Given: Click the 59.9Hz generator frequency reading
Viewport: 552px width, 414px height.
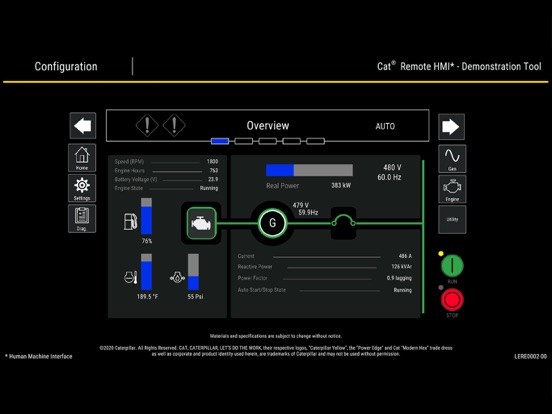Looking at the screenshot, I should pos(308,213).
